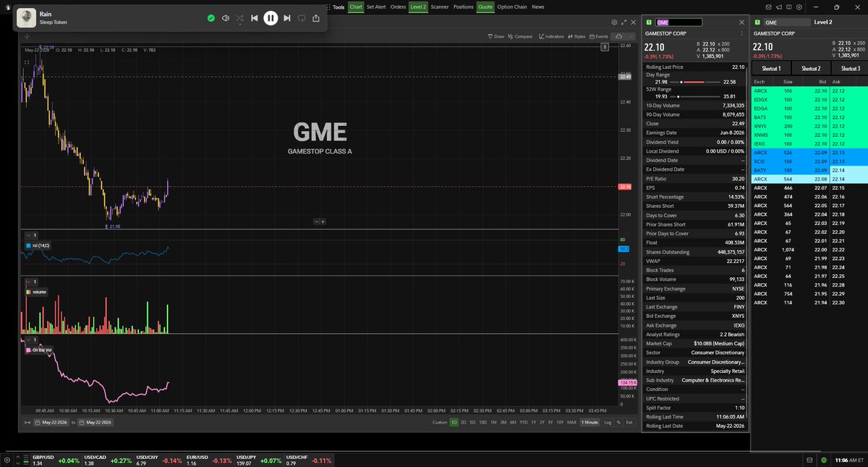
Task: Open Set Alert from the top bar
Action: tap(377, 7)
